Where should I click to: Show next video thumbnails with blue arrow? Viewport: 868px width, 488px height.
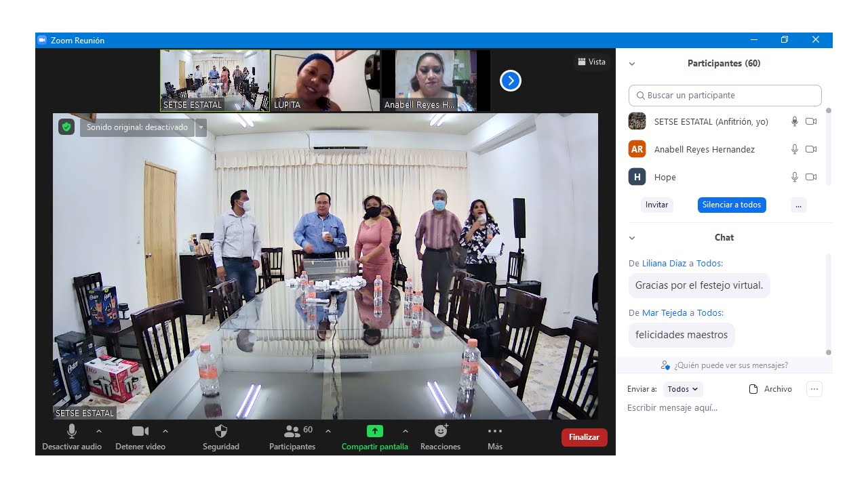[x=511, y=81]
